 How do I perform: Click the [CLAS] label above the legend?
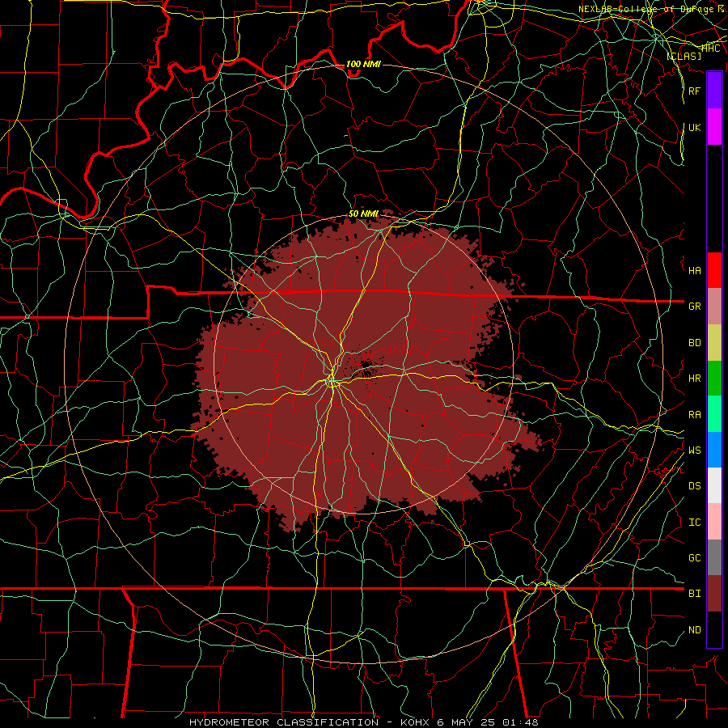(x=684, y=56)
